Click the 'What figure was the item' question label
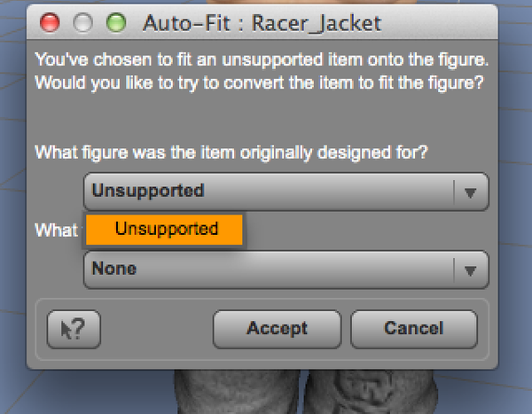The height and width of the screenshot is (414, 532). coord(231,152)
